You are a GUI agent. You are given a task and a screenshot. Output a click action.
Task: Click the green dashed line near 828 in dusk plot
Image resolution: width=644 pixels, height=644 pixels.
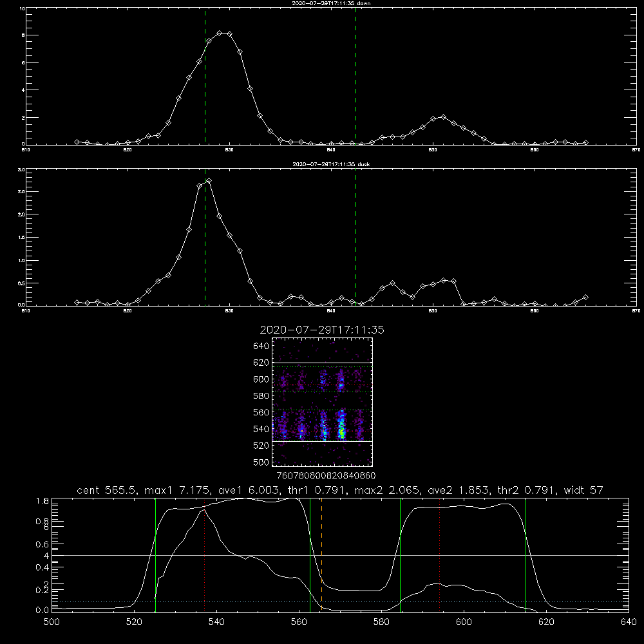click(x=205, y=238)
